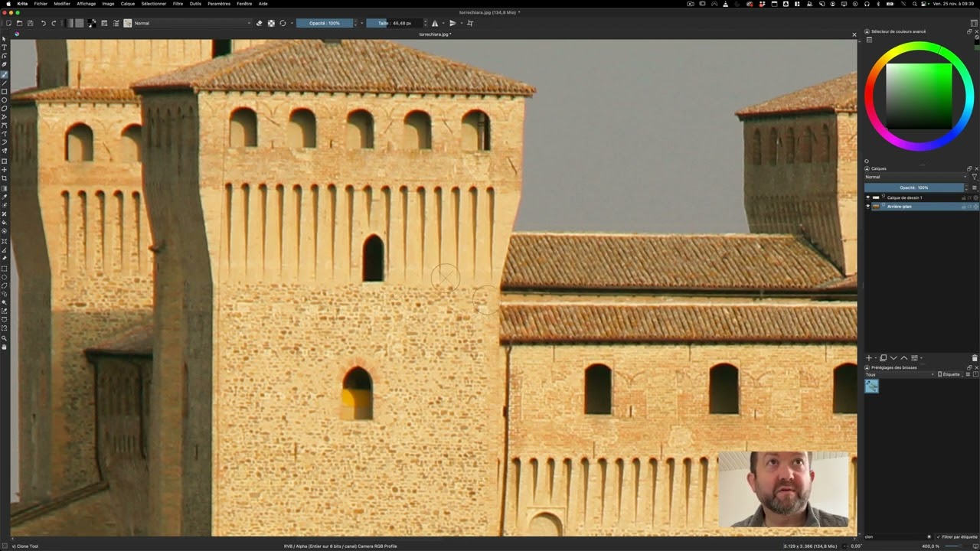Open the brush blending mode dropdown
The width and height of the screenshot is (980, 551).
click(x=192, y=23)
